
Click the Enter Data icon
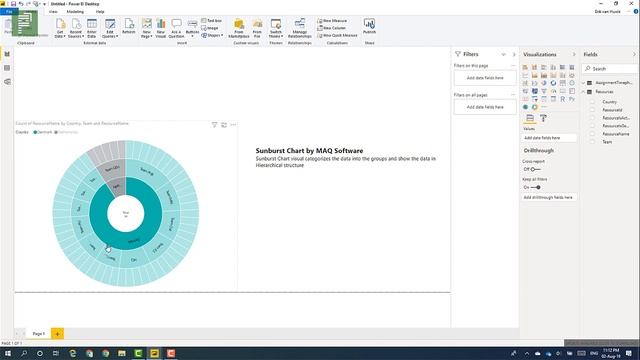pos(92,28)
